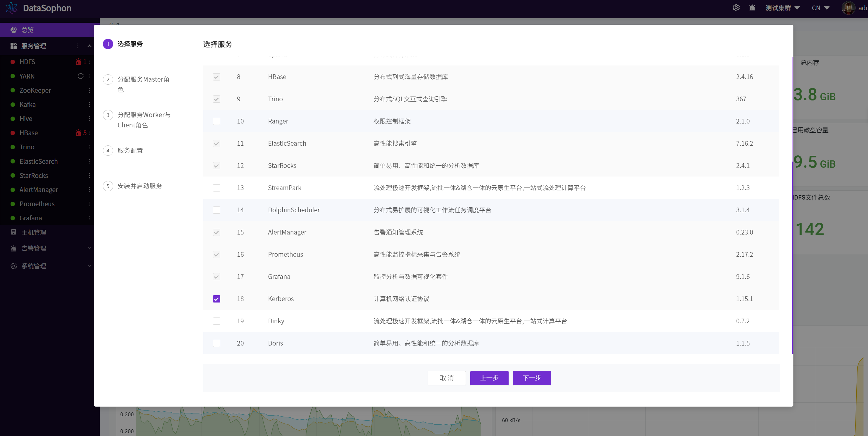This screenshot has width=868, height=436.
Task: Click the Ranger description 权限控制框架
Action: [392, 121]
